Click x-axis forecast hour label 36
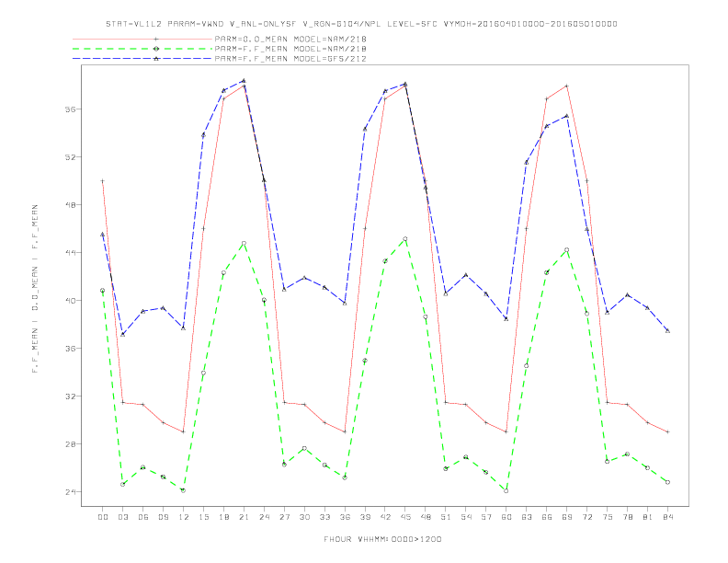728x563 pixels. (x=345, y=517)
